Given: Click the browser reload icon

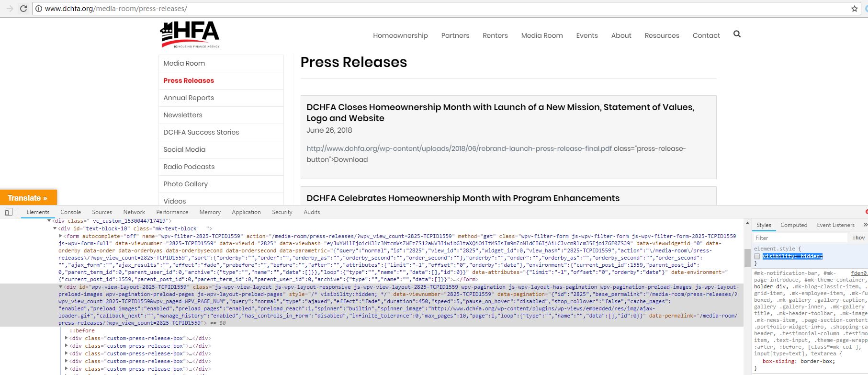Looking at the screenshot, I should 23,9.
